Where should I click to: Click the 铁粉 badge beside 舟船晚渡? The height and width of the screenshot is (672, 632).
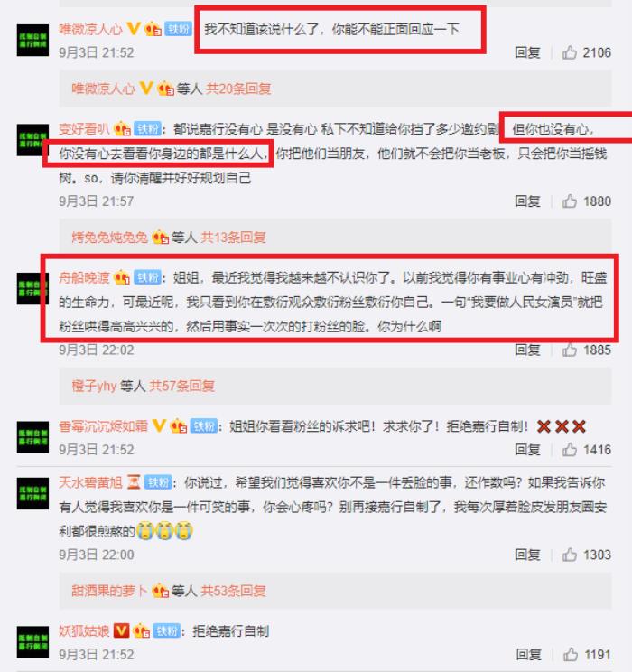click(148, 277)
